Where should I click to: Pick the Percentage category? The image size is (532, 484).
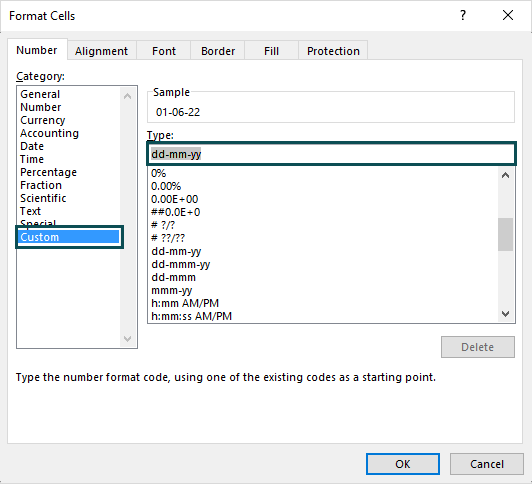(69, 172)
